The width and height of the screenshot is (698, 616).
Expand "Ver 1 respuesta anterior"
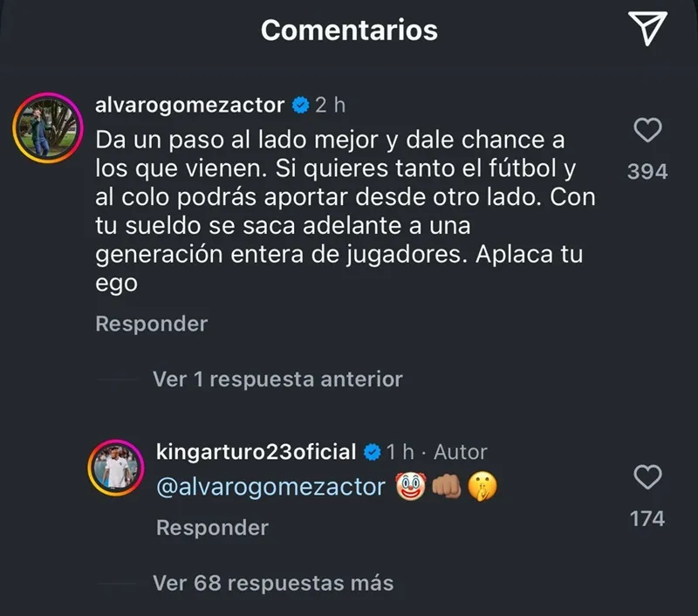[277, 379]
